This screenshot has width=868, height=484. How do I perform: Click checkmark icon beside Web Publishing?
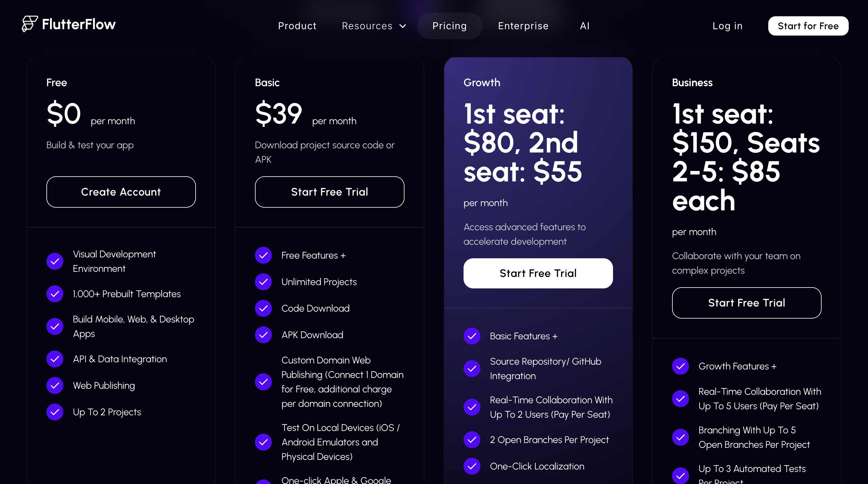55,385
